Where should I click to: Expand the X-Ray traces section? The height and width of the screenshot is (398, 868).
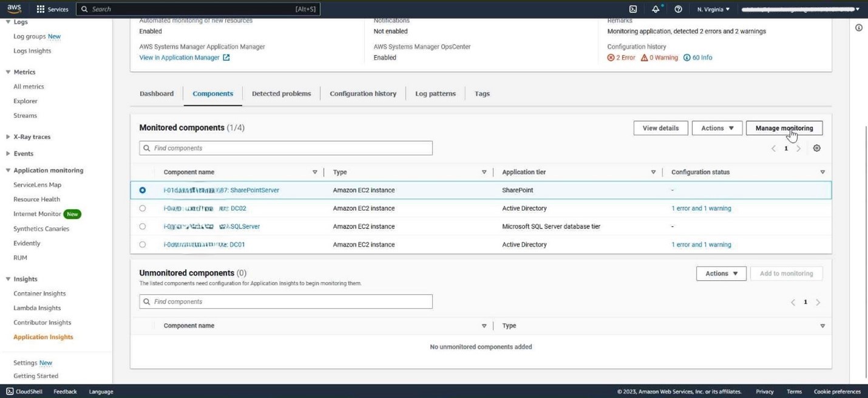8,137
